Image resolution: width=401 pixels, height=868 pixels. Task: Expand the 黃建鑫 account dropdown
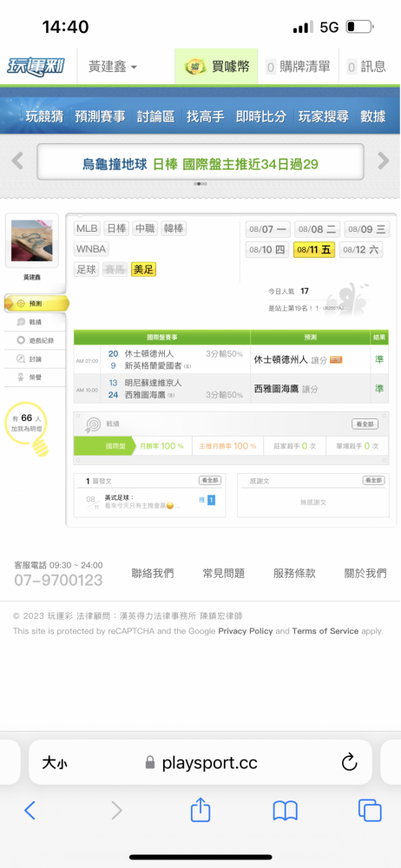tap(113, 68)
